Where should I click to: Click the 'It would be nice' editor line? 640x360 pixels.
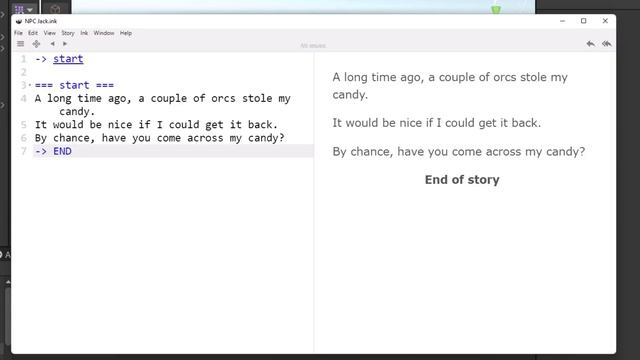[x=156, y=124]
